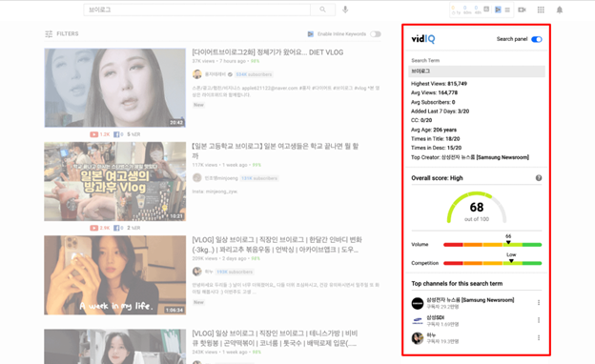Click 'Highest Views: 815,749' stat
595x364 pixels.
point(439,84)
